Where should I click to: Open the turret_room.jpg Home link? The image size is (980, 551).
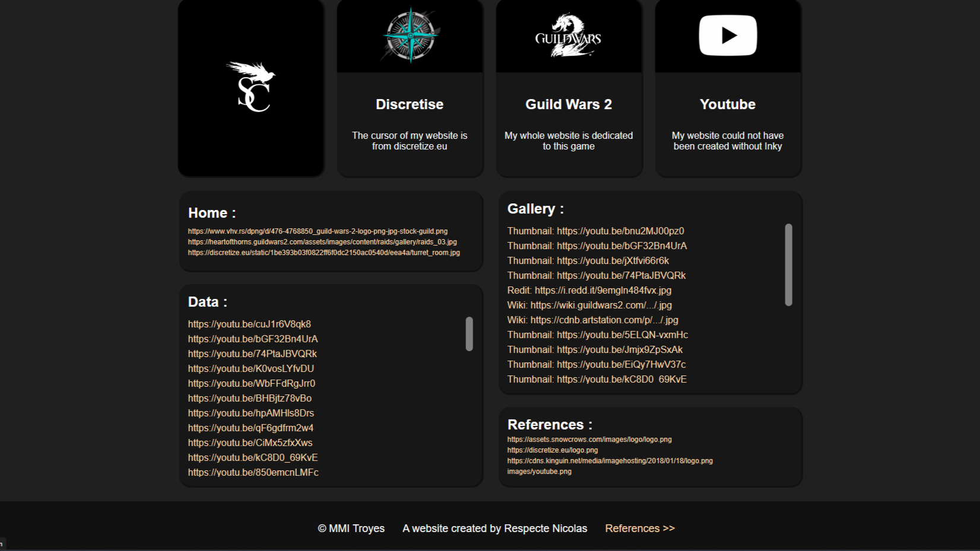tap(324, 253)
